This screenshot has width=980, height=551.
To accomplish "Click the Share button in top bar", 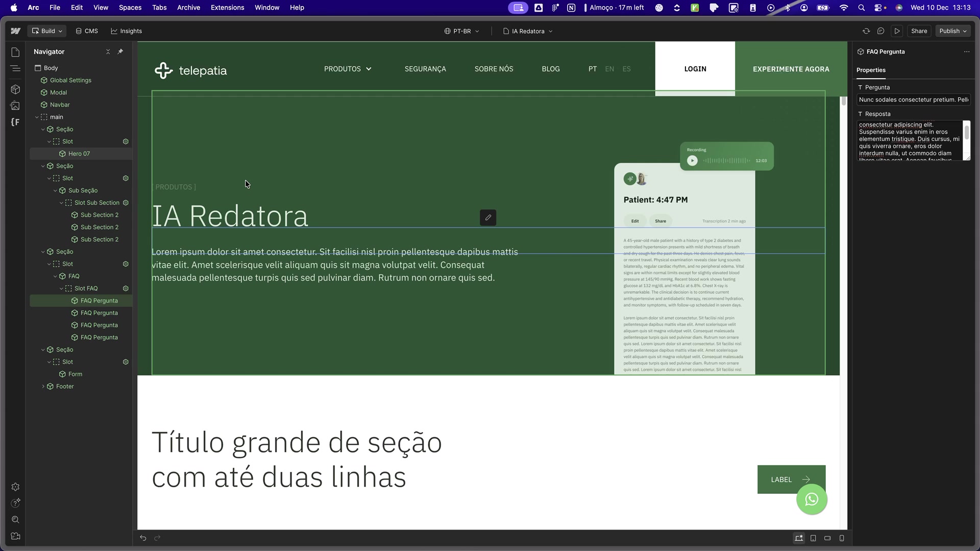I will pos(919,31).
